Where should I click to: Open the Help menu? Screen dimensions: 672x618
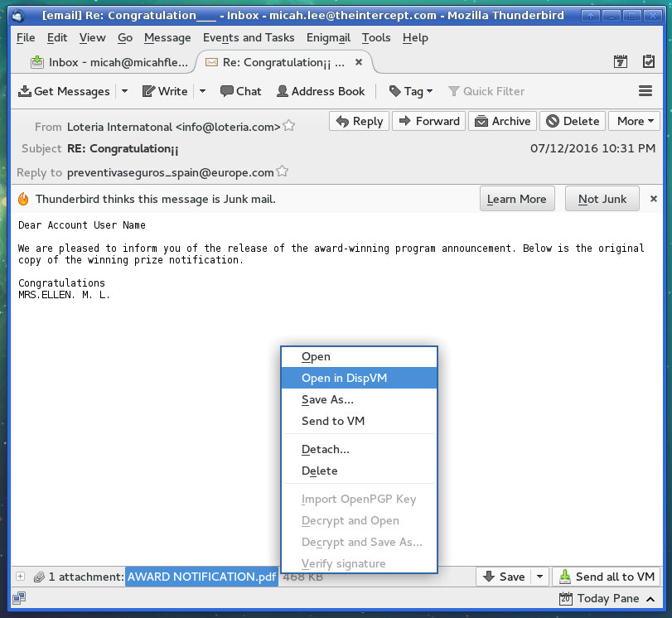[415, 38]
